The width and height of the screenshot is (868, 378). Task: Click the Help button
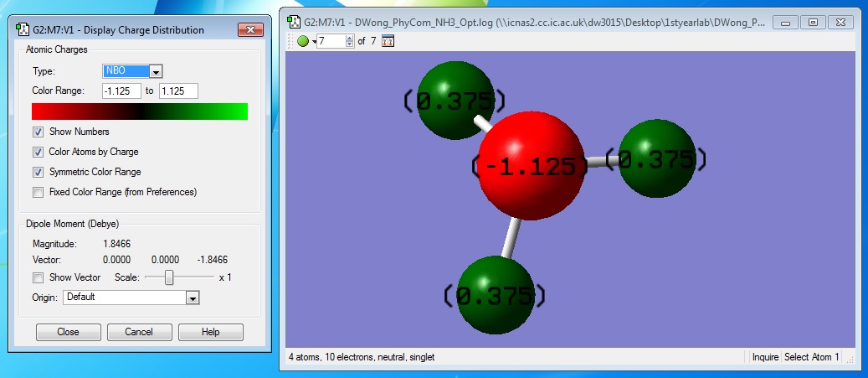(x=211, y=332)
